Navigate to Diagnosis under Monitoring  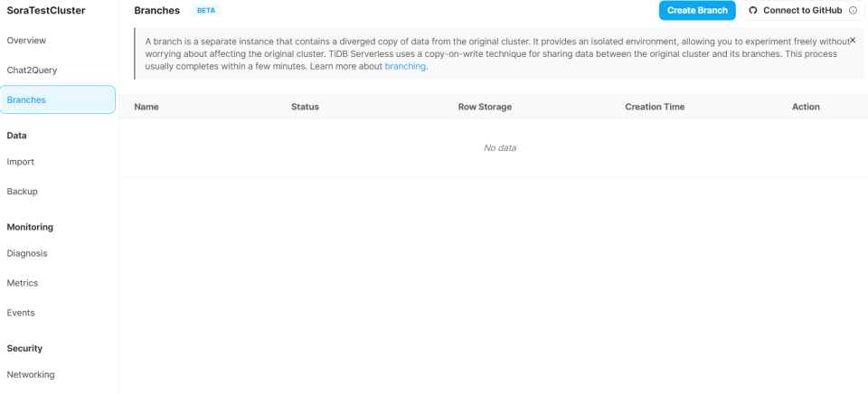pyautogui.click(x=27, y=253)
